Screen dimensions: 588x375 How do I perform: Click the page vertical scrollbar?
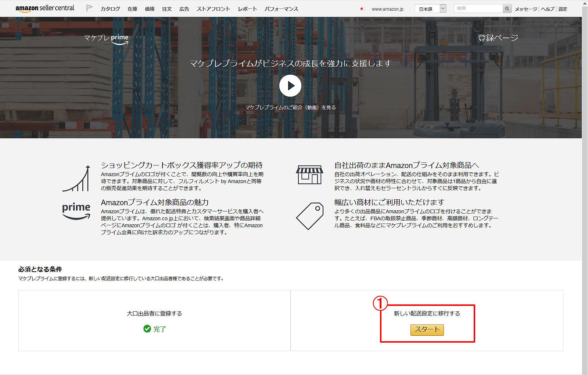[585, 187]
